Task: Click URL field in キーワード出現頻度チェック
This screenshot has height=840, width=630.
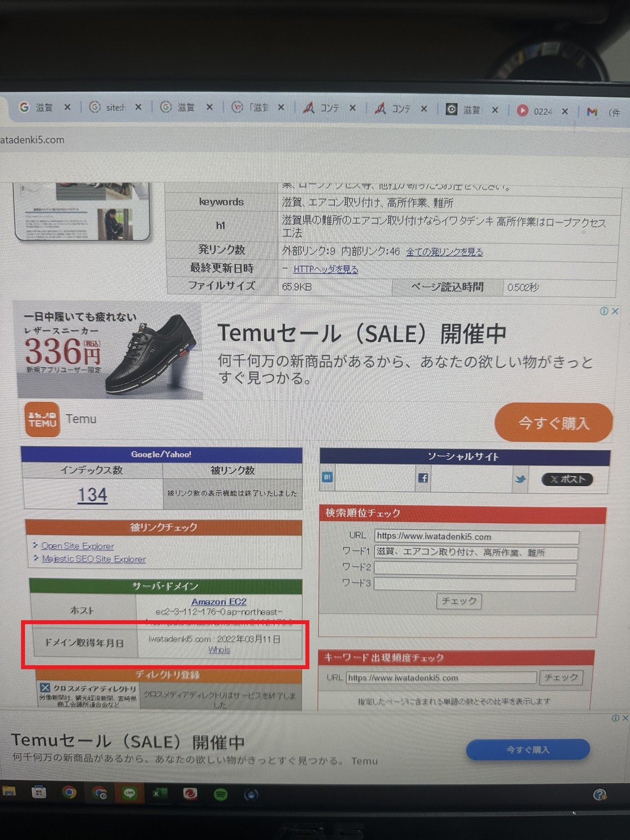Action: coord(441,678)
